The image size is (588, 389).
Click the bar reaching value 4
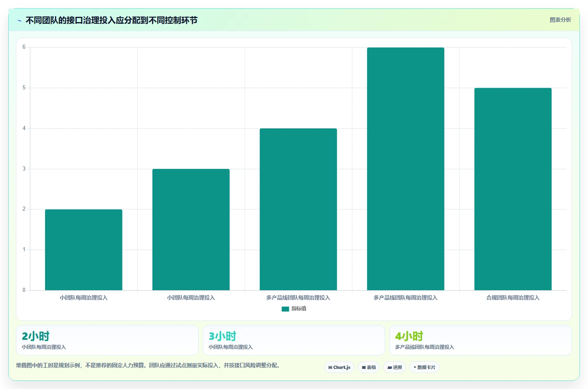[x=298, y=209]
